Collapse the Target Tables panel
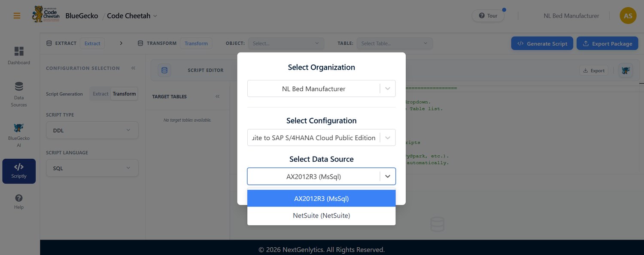 pyautogui.click(x=217, y=96)
